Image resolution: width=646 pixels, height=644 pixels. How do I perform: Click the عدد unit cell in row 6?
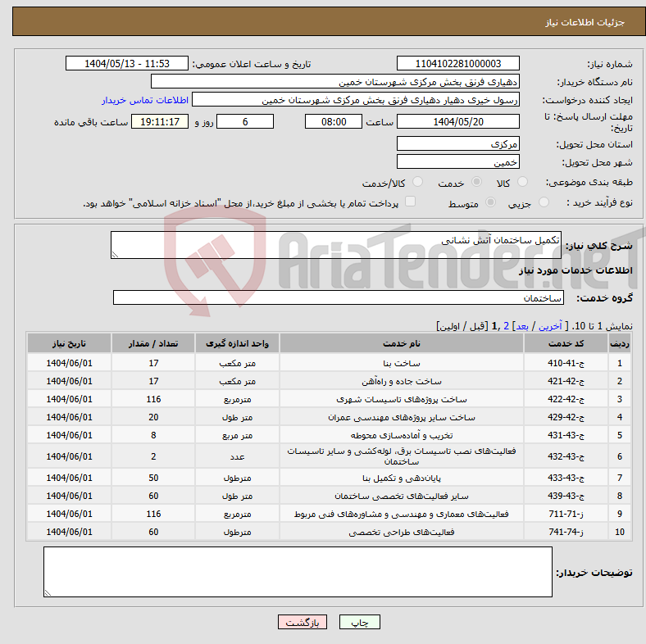237,456
